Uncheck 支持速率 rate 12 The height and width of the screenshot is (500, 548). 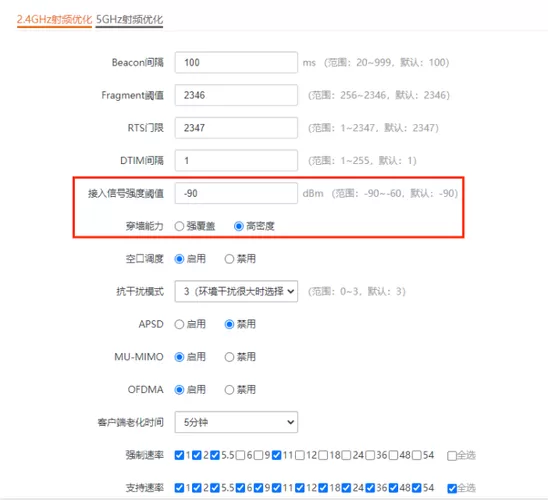[300, 488]
